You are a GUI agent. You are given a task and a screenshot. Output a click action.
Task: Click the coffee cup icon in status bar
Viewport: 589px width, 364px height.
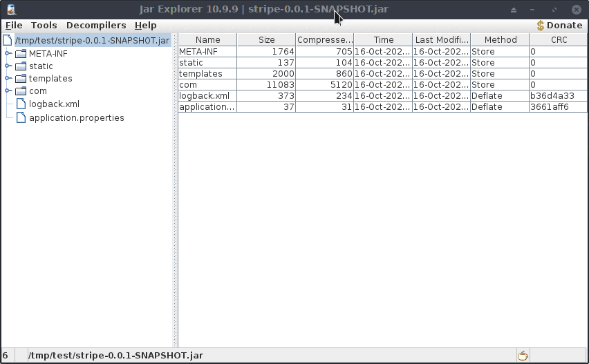(523, 356)
